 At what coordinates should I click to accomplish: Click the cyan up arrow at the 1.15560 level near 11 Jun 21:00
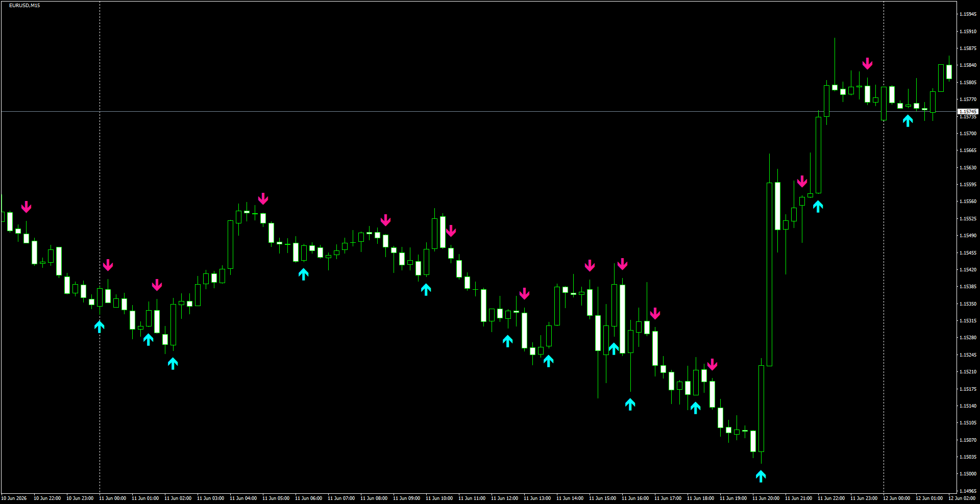tap(818, 207)
